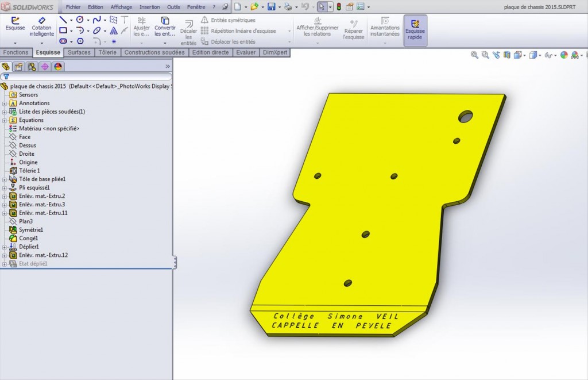The height and width of the screenshot is (380, 588).
Task: Click the Rebuild traffic light icon
Action: [338, 7]
